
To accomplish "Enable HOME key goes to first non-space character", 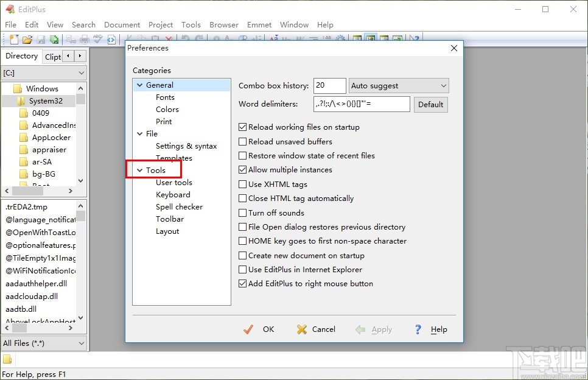I will 243,241.
